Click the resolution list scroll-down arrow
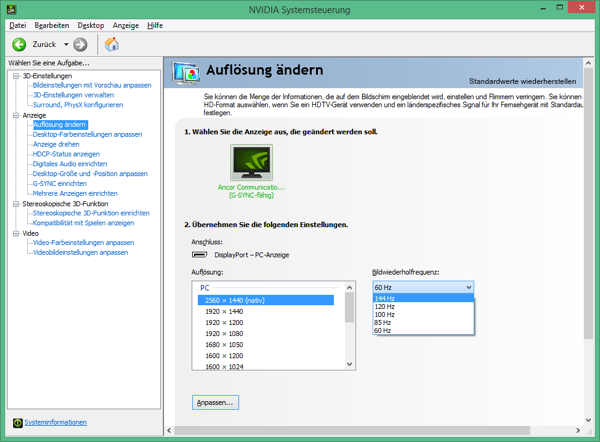Viewport: 600px width, 442px height. click(349, 364)
